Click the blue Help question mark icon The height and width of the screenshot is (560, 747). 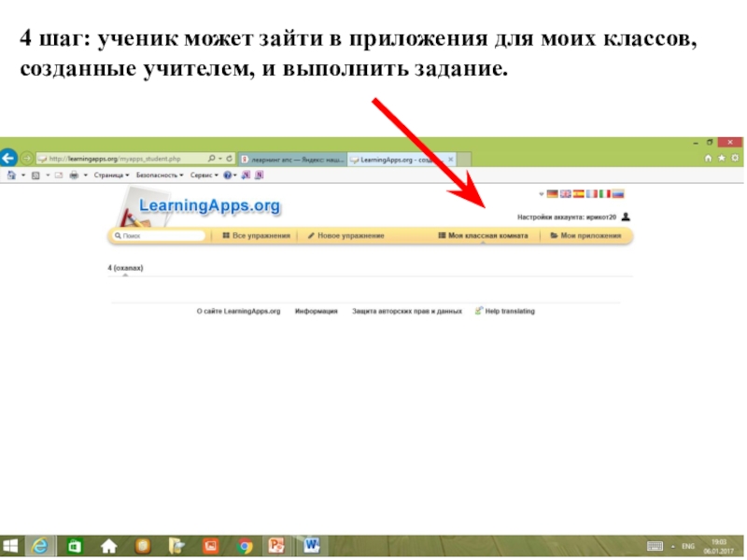[x=228, y=175]
